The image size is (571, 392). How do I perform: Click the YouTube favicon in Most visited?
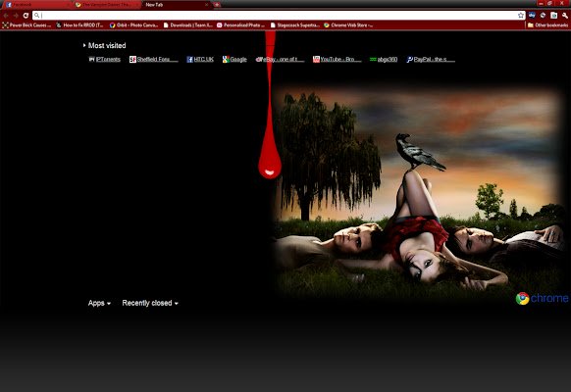pos(316,59)
